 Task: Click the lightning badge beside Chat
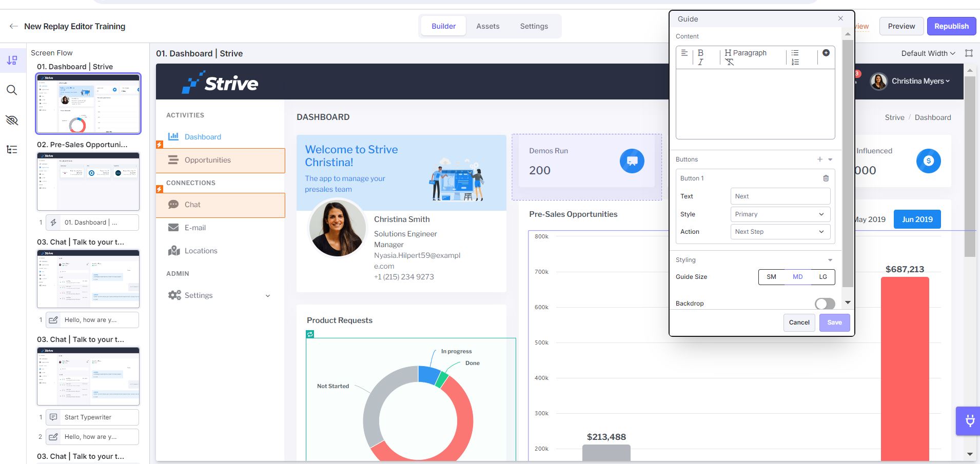click(160, 190)
